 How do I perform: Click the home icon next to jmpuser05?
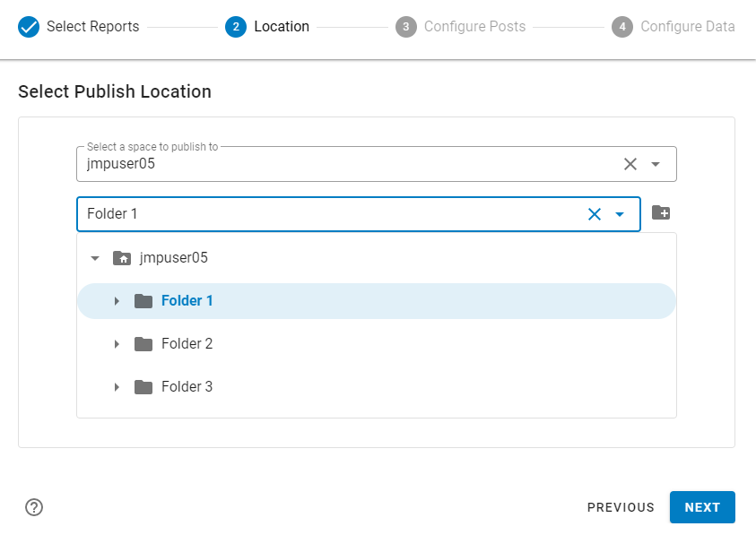click(x=124, y=257)
